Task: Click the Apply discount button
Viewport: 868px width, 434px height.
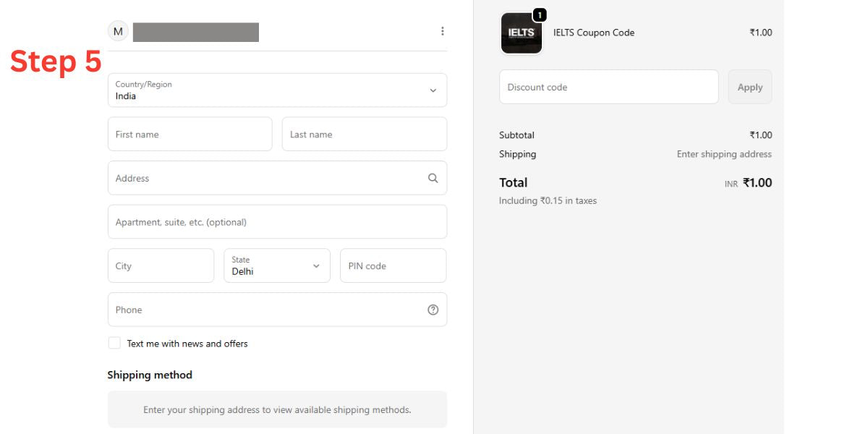Action: [750, 87]
